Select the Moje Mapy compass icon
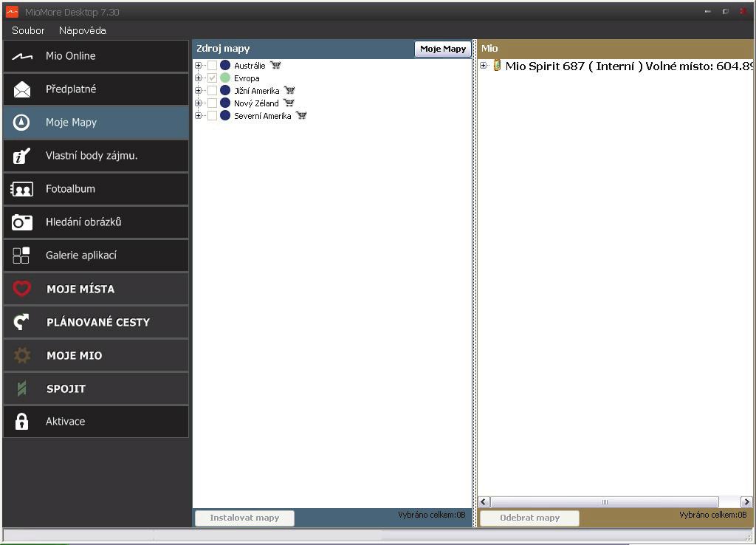 coord(21,123)
